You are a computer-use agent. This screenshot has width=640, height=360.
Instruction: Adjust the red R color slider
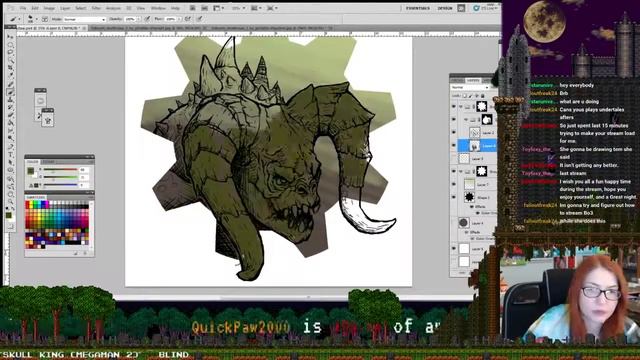60,169
